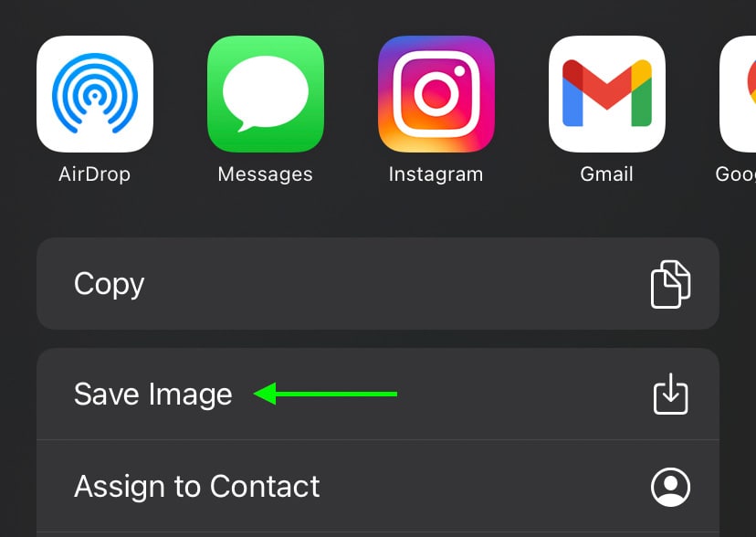The image size is (756, 537).
Task: Select the partially visible Google app icon
Action: 738,94
